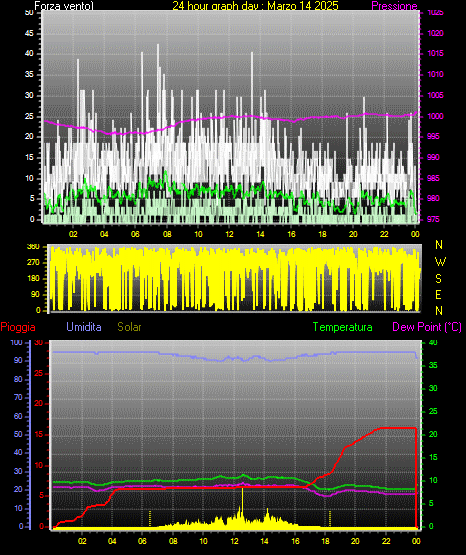Click the 24 hour graph day title

point(255,6)
